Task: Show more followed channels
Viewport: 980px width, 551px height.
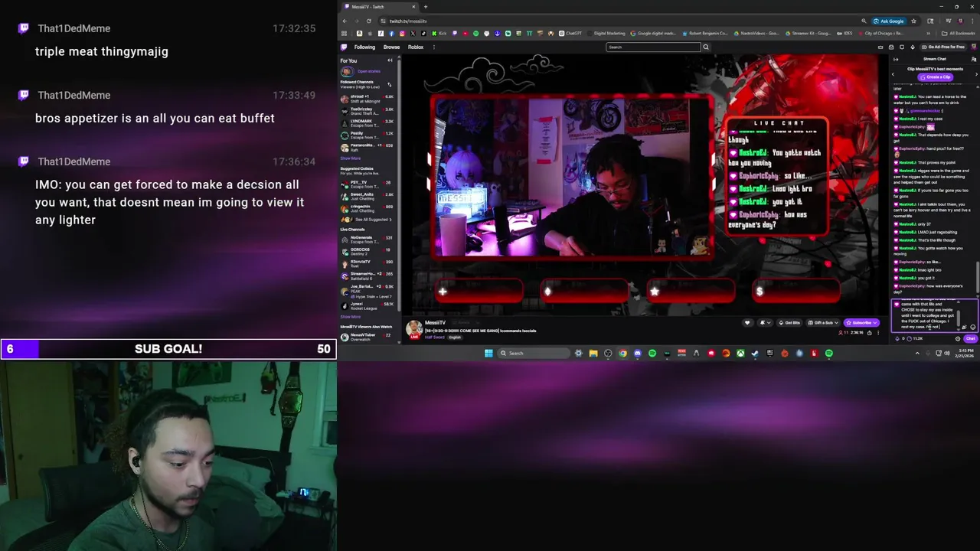Action: 350,158
